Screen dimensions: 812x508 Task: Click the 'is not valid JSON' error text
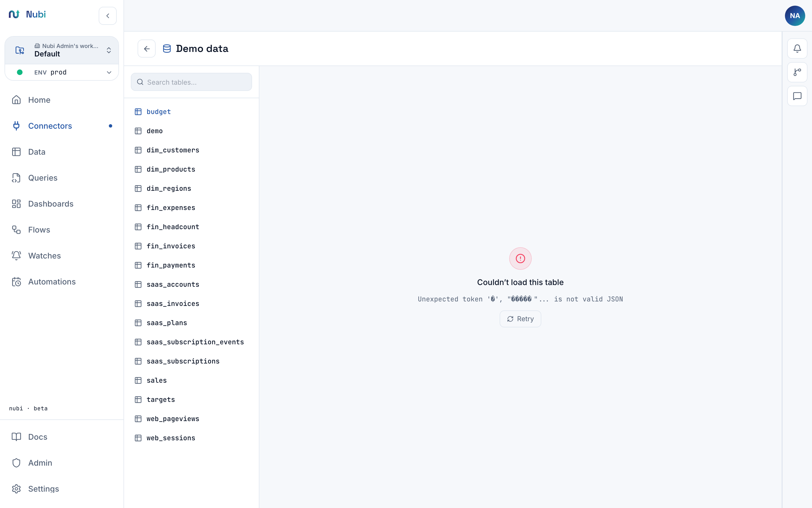pos(588,299)
